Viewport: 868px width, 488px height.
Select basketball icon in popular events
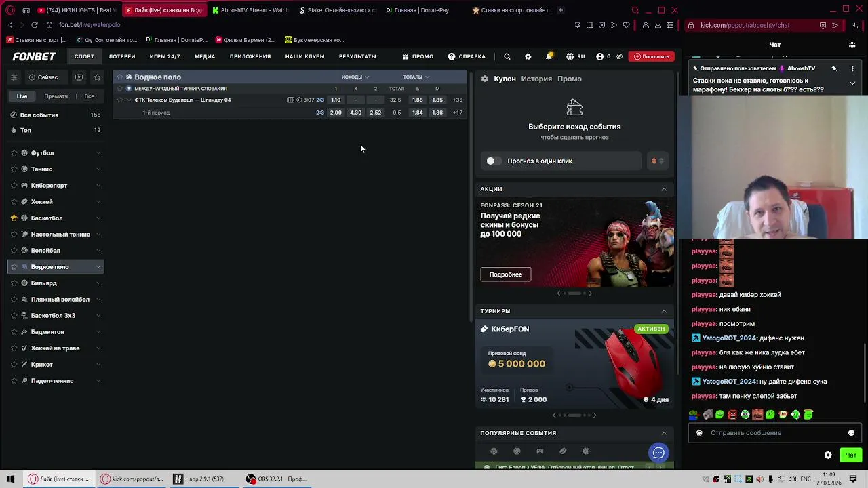pos(586,451)
